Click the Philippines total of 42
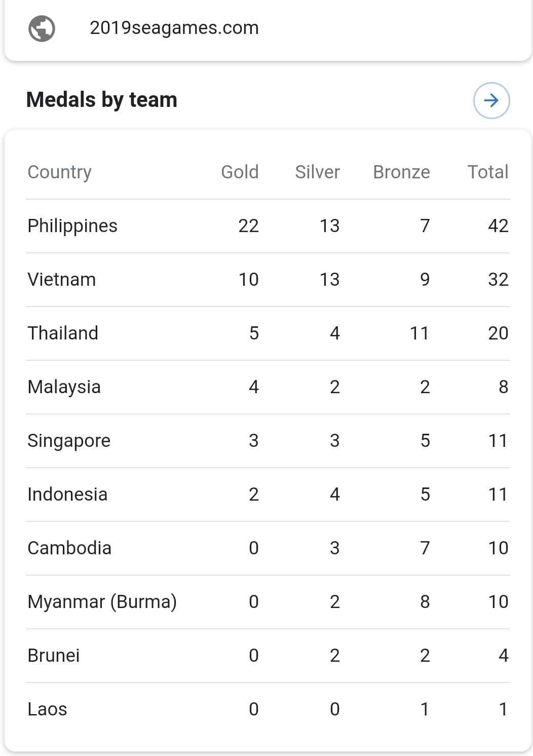 click(498, 226)
